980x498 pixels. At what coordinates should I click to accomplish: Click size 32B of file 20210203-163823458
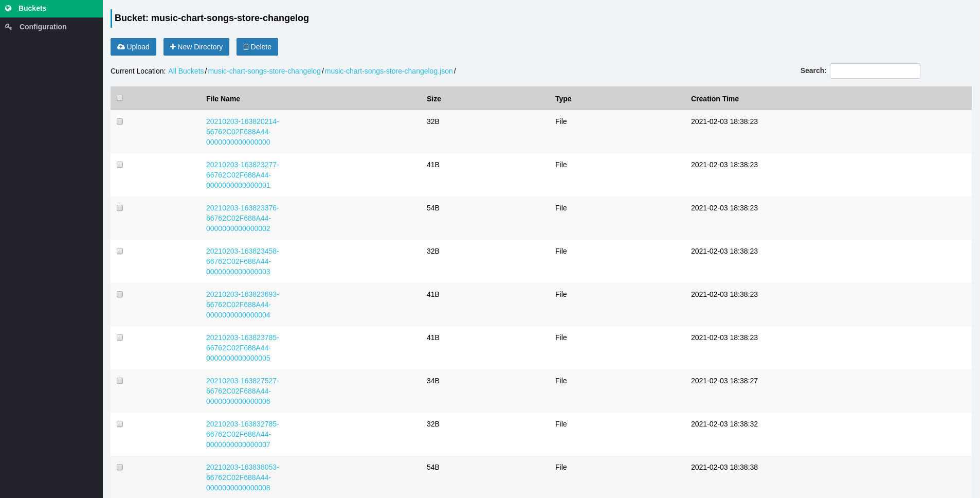click(x=433, y=251)
